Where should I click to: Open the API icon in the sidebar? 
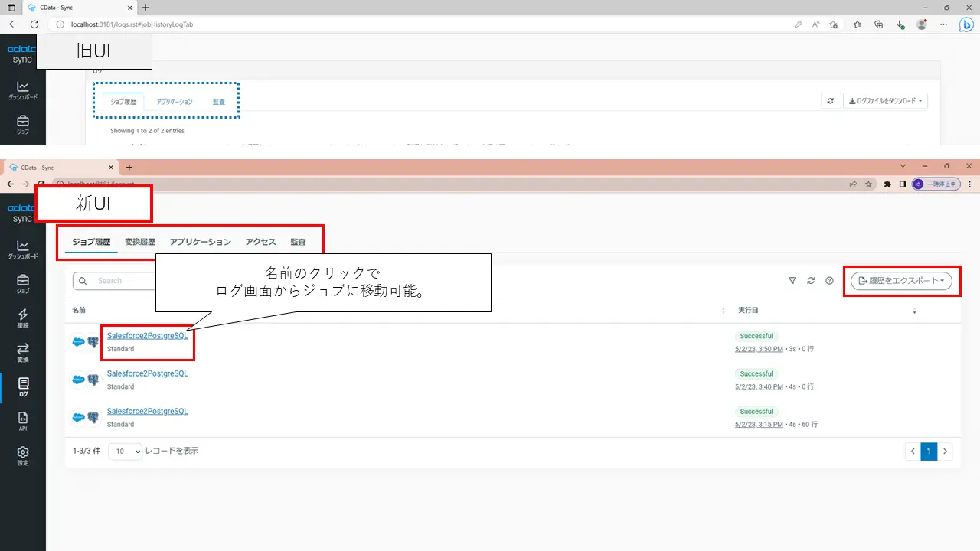pos(23,422)
